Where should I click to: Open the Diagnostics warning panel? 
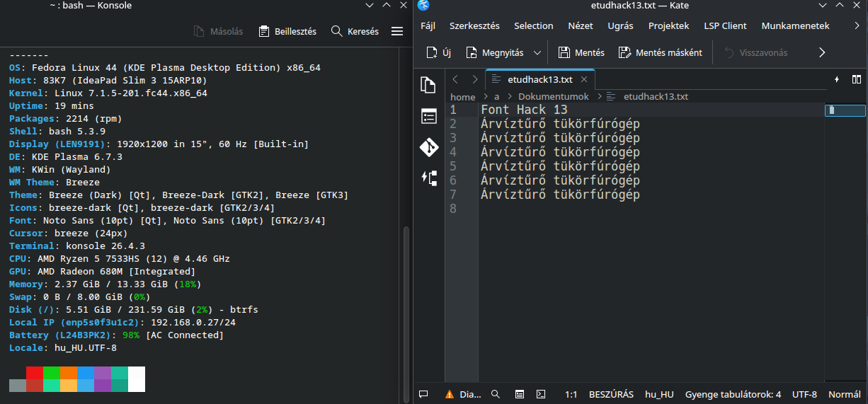[x=463, y=394]
